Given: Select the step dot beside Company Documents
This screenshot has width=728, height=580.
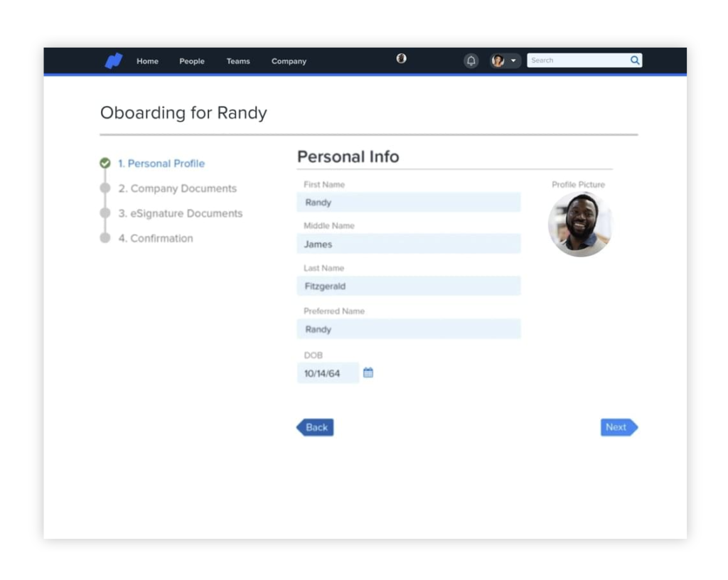Looking at the screenshot, I should point(104,188).
